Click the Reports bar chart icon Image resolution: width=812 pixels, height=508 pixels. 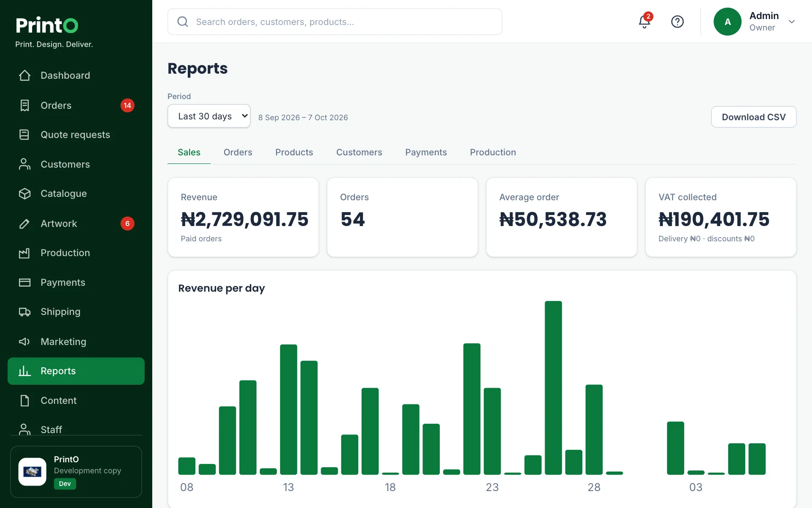pyautogui.click(x=25, y=371)
